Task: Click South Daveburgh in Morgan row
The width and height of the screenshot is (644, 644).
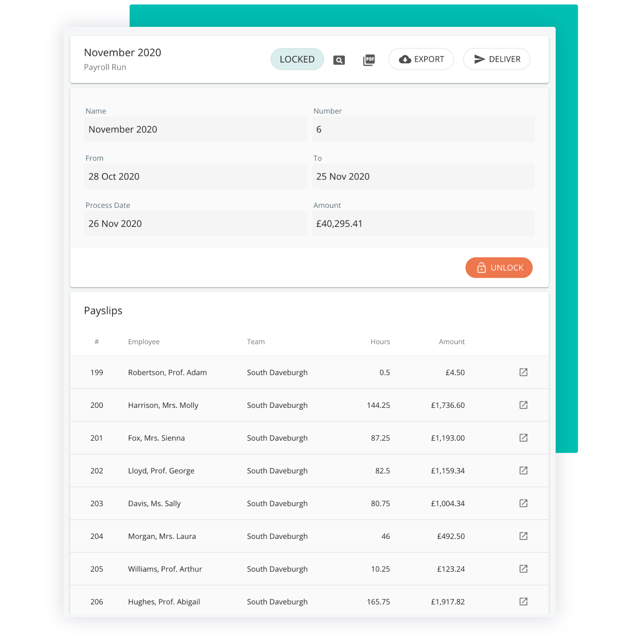Action: 277,536
